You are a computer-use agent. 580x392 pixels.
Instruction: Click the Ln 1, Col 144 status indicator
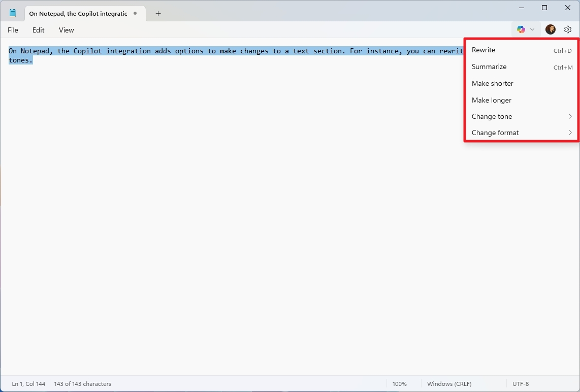click(x=28, y=384)
